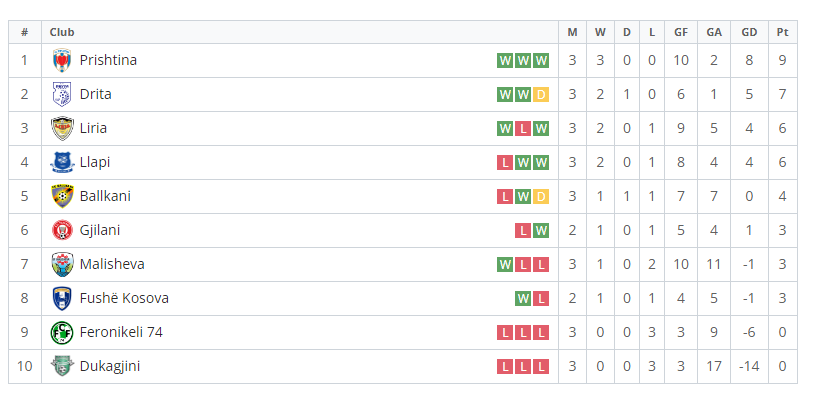Click Drita's yellow draw form badge
Viewport: 821px width, 402px height.
coord(541,95)
